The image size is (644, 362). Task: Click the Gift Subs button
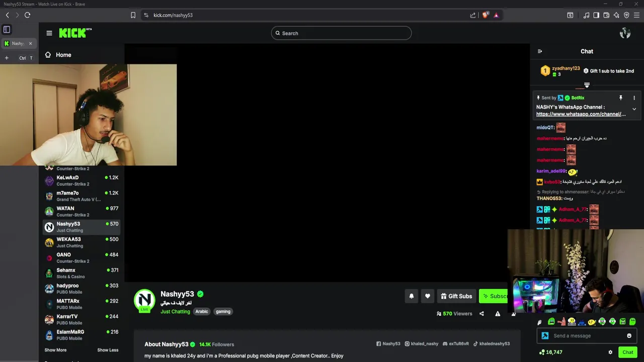click(456, 296)
